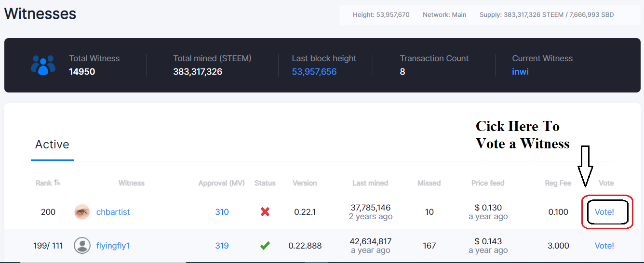The width and height of the screenshot is (644, 263).
Task: Vote for witness flyingfly1
Action: [604, 246]
